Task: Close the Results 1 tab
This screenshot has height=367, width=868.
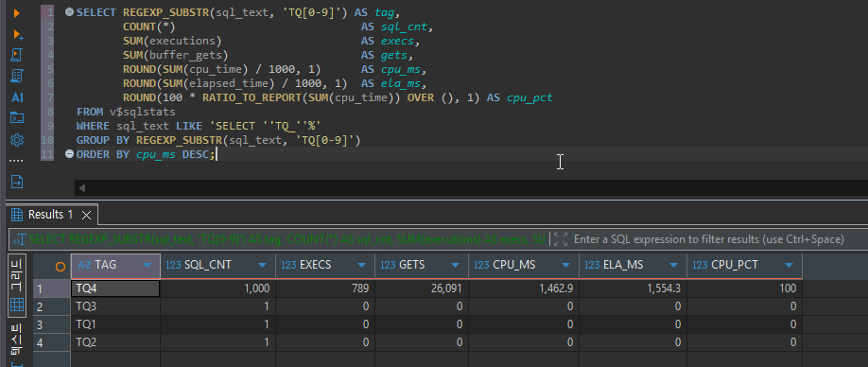Action: (x=86, y=215)
